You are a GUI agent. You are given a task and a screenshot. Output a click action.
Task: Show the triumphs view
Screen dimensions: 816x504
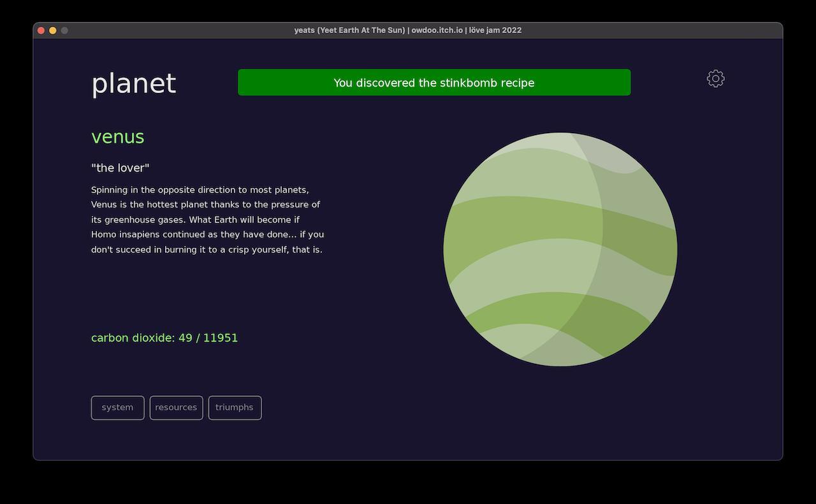point(235,408)
